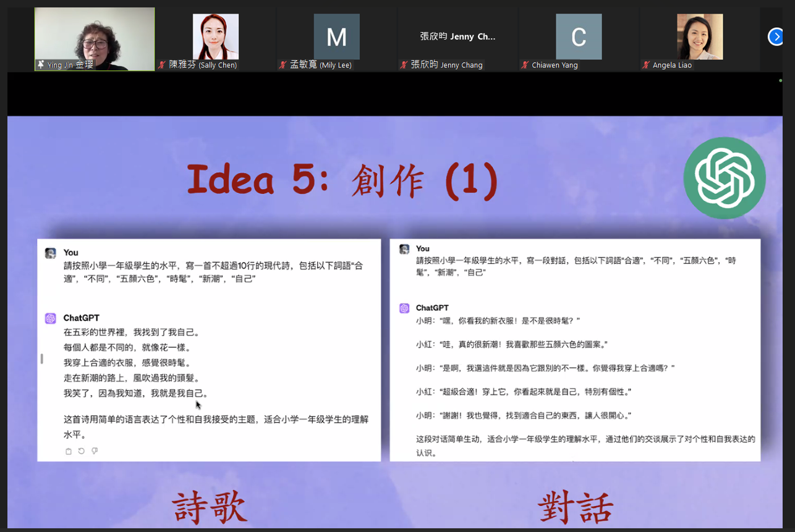Click the blue arrow to view more participants
Viewport: 795px width, 532px height.
[776, 36]
